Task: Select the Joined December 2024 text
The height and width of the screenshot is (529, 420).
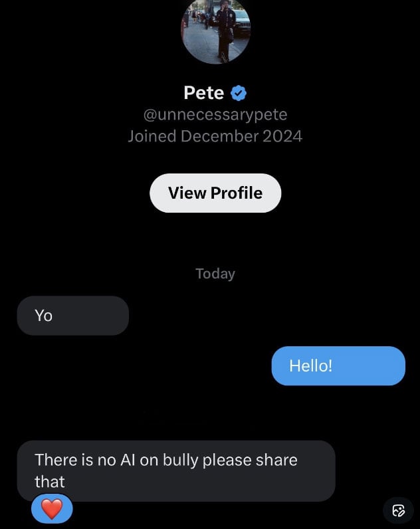Action: tap(215, 136)
